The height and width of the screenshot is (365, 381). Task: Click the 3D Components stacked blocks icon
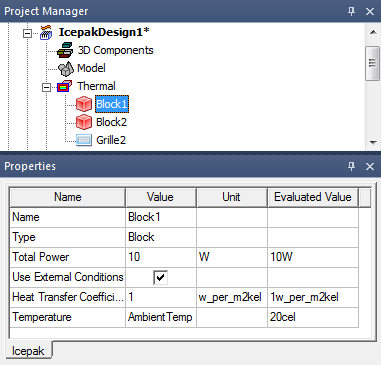coord(65,50)
